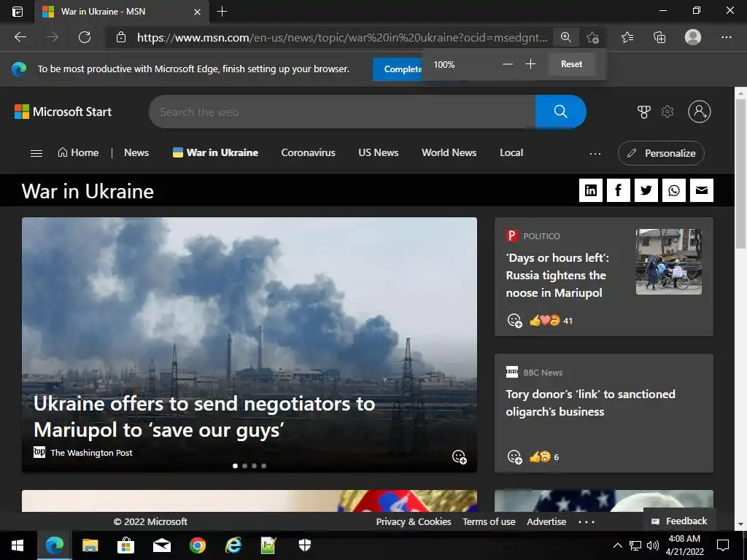
Task: Click the blue search button
Action: pos(561,112)
